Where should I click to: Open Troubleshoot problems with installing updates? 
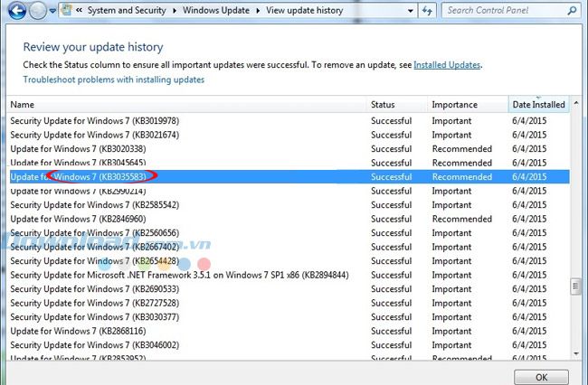coord(114,80)
